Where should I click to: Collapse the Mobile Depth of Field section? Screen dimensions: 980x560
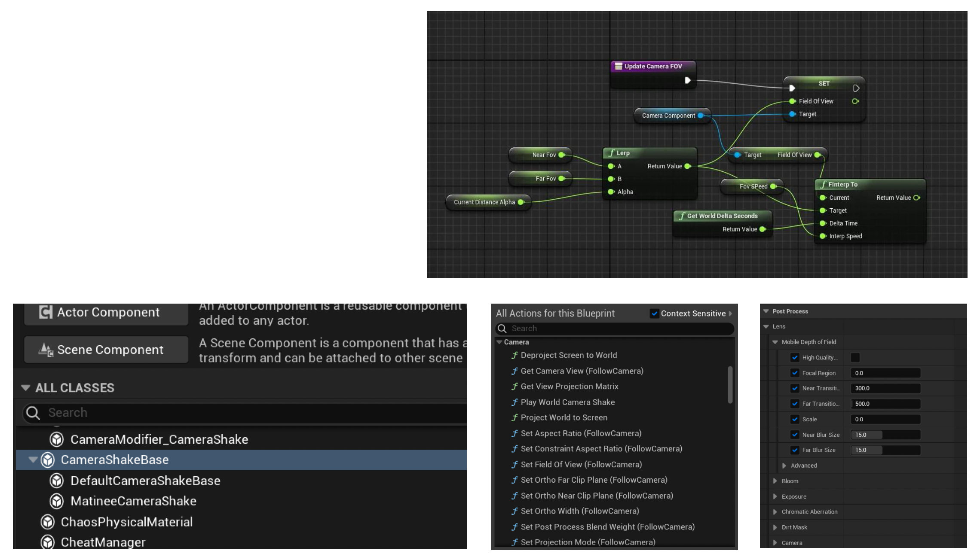point(775,342)
